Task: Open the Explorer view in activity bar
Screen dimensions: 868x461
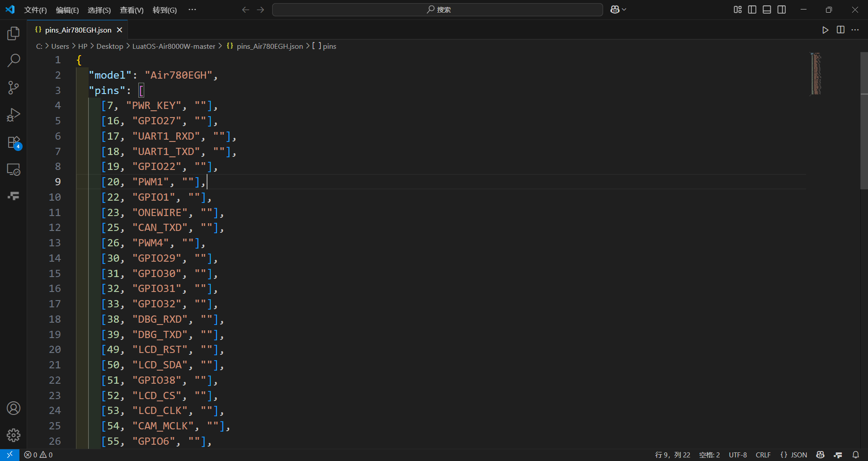Action: [14, 33]
